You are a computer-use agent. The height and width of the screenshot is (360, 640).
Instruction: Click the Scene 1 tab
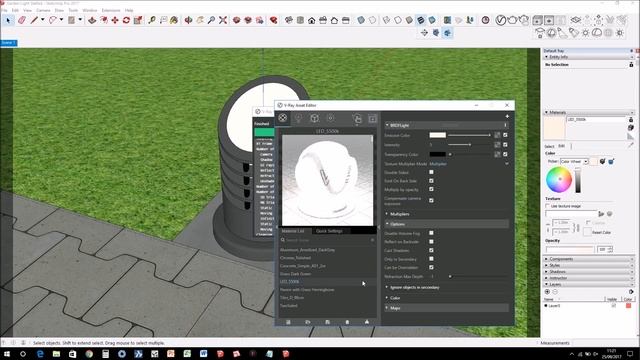click(9, 43)
